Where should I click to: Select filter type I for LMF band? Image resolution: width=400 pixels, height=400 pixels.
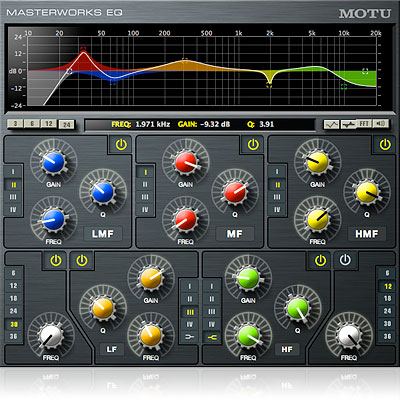[x=13, y=172]
